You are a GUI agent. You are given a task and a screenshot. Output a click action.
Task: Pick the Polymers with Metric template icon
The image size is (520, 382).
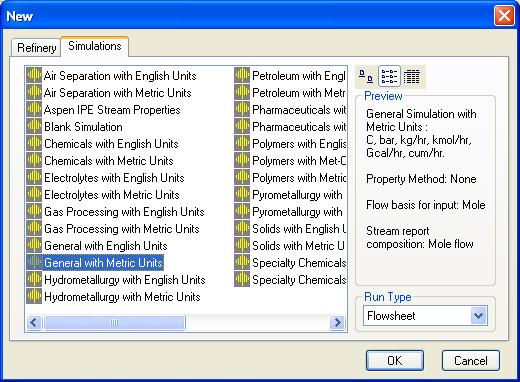tap(242, 177)
